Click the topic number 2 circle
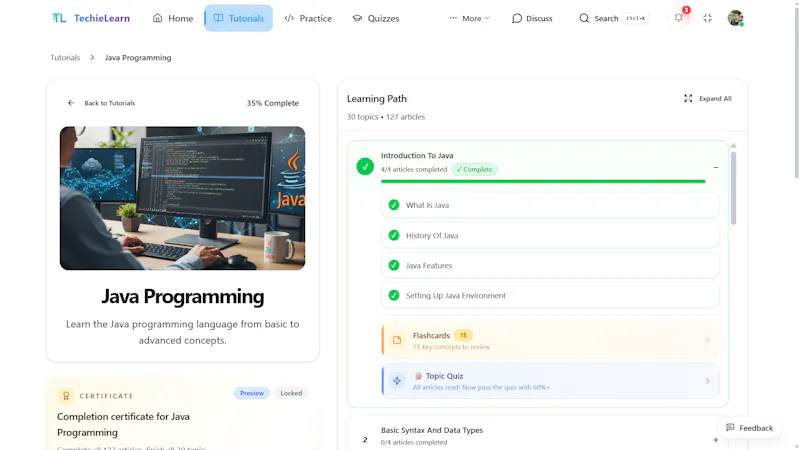The height and width of the screenshot is (450, 800). (x=365, y=440)
